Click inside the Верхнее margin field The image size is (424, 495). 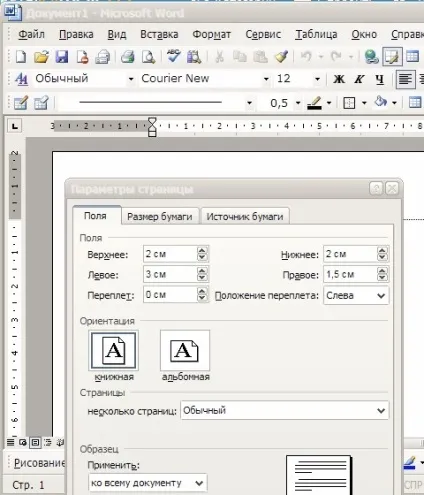point(170,254)
